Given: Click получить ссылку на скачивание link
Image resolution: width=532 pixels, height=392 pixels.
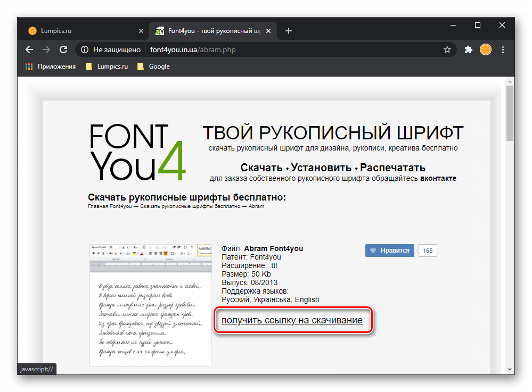Looking at the screenshot, I should (x=292, y=320).
